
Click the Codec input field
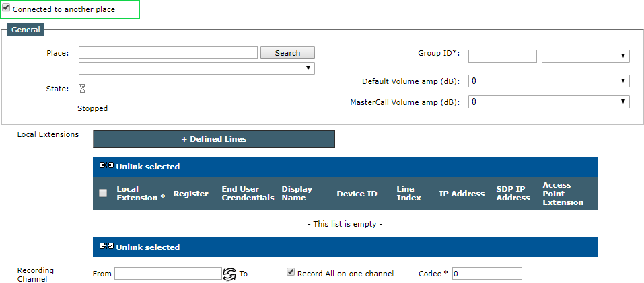tap(487, 273)
